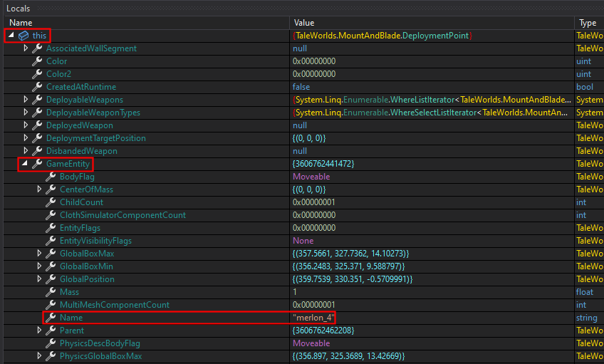Select the GlobalBoxMin coordinates value

pyautogui.click(x=348, y=266)
